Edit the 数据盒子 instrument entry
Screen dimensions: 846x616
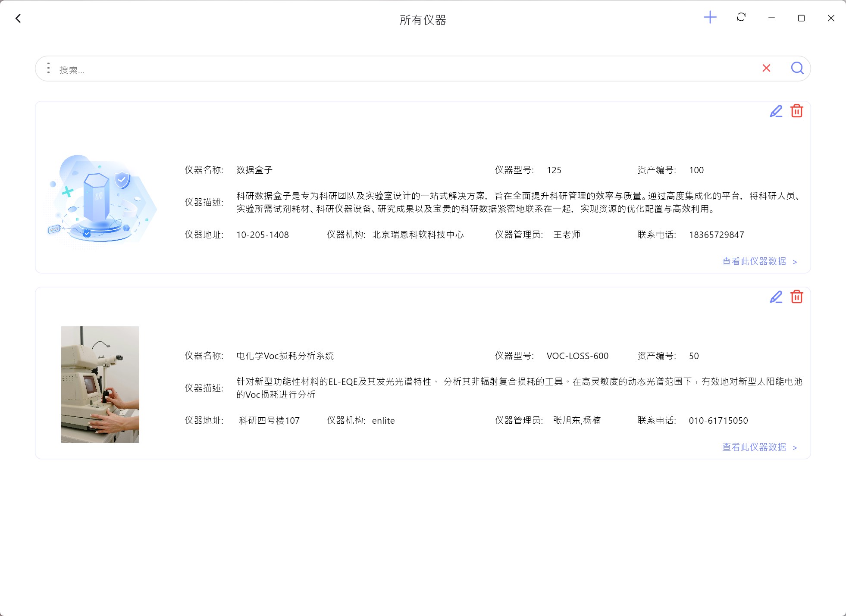coord(776,111)
